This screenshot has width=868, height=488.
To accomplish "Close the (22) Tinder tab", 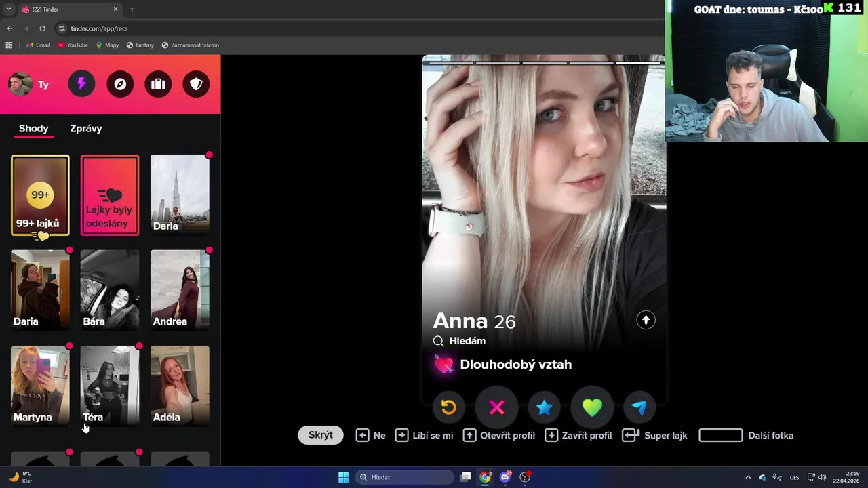I will [x=115, y=9].
